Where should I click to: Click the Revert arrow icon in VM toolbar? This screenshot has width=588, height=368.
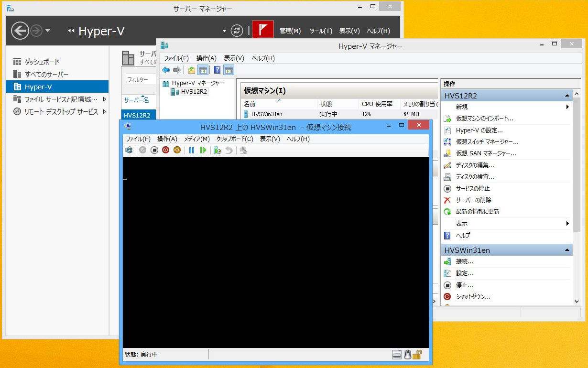point(229,150)
